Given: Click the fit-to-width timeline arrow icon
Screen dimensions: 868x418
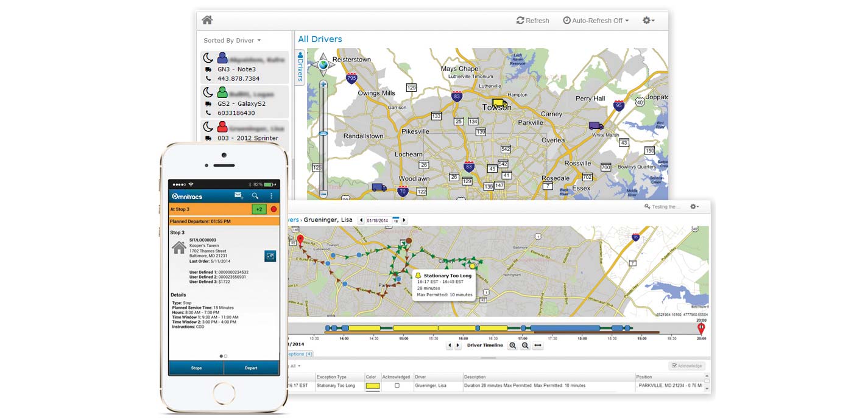Looking at the screenshot, I should (538, 346).
